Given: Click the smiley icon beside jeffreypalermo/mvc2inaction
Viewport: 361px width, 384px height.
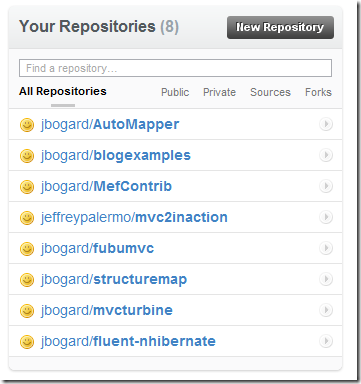Looking at the screenshot, I should pos(27,218).
